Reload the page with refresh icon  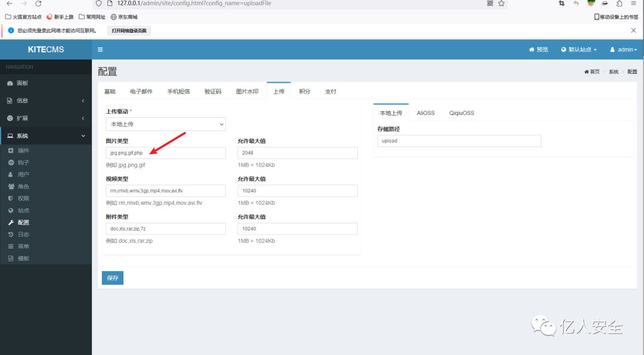click(38, 4)
